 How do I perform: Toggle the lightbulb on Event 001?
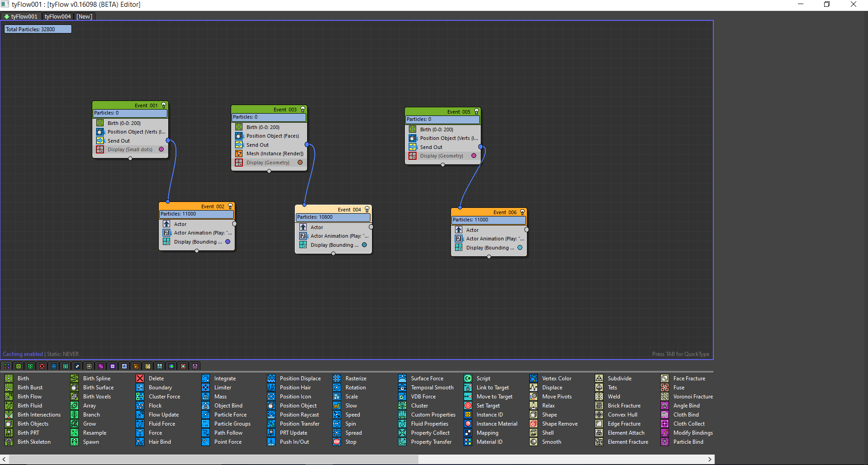[164, 105]
